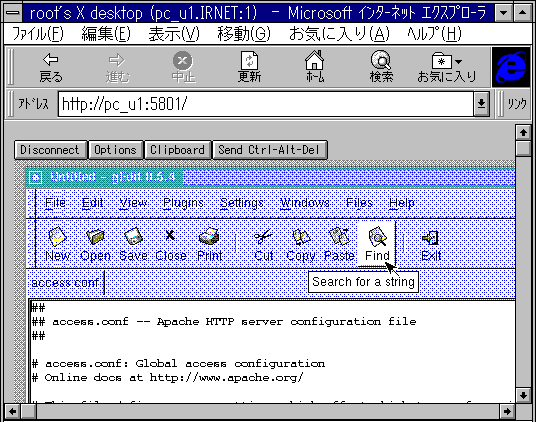
Task: Open the 表示(V) menu
Action: (174, 33)
